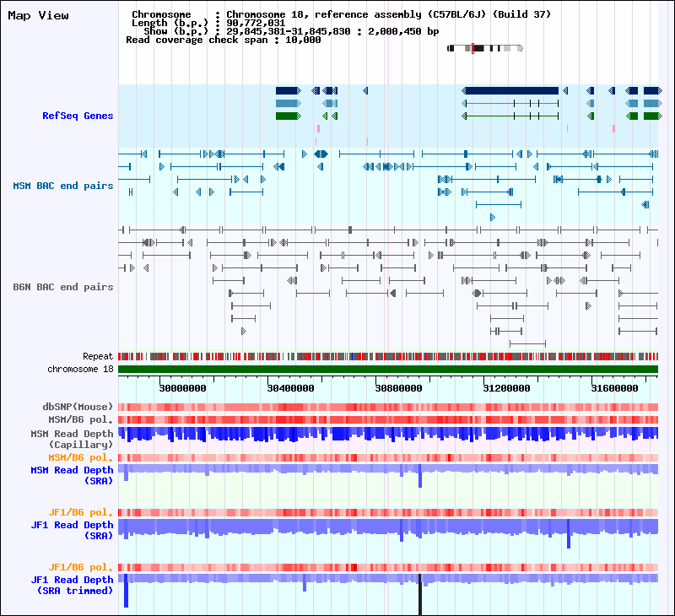675x616 pixels.
Task: Click the 31600000 axis position label
Action: tap(614, 388)
